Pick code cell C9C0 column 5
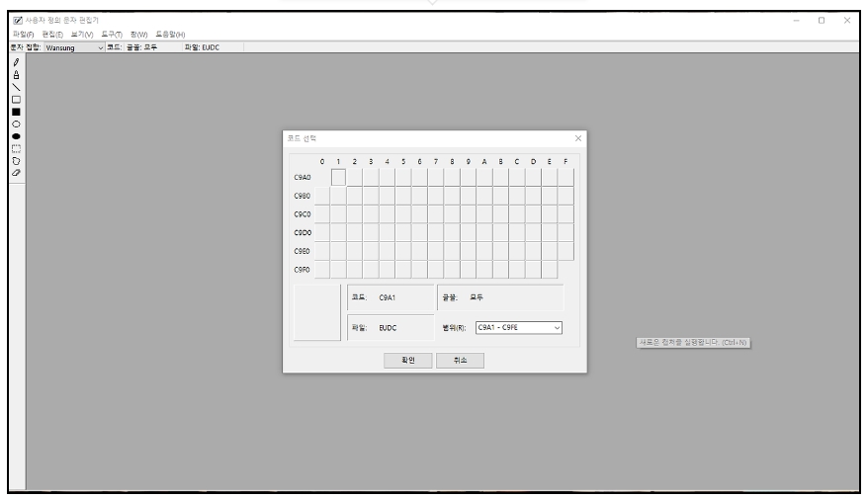868x499 pixels. pos(403,214)
